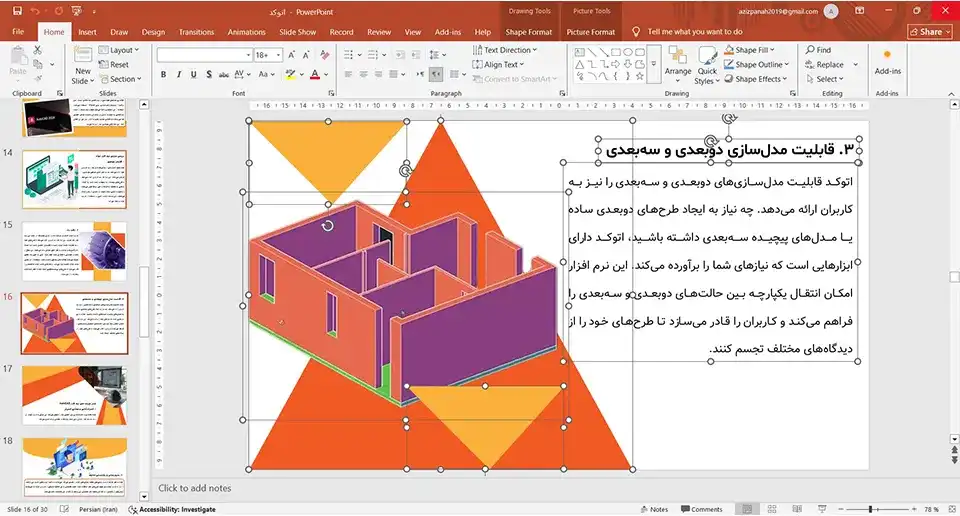Open the Text Direction dropdown
This screenshot has width=960, height=516.
(504, 50)
